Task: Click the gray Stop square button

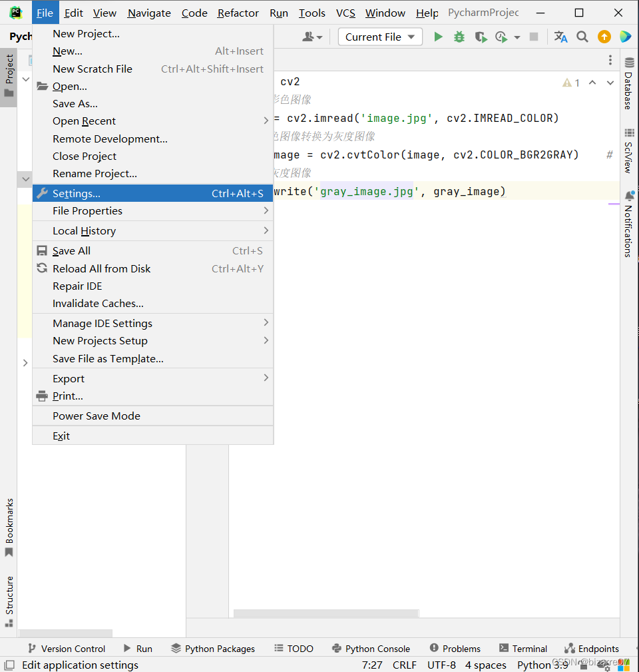Action: [534, 37]
